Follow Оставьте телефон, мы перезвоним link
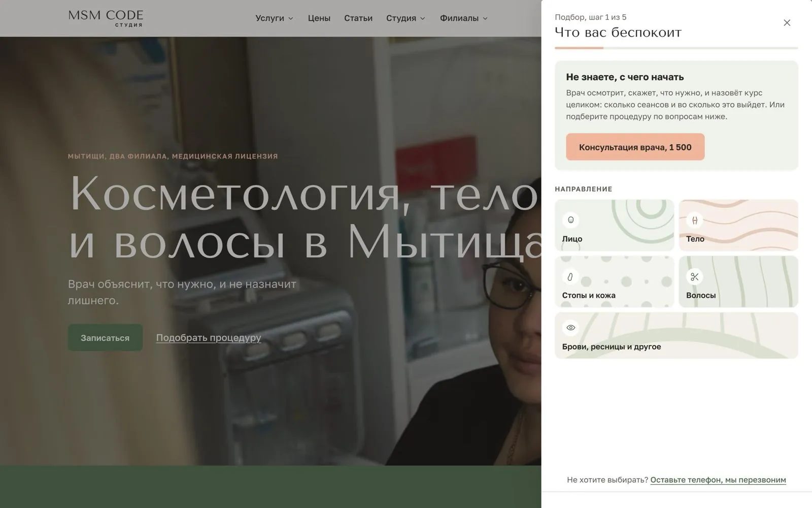 tap(718, 480)
